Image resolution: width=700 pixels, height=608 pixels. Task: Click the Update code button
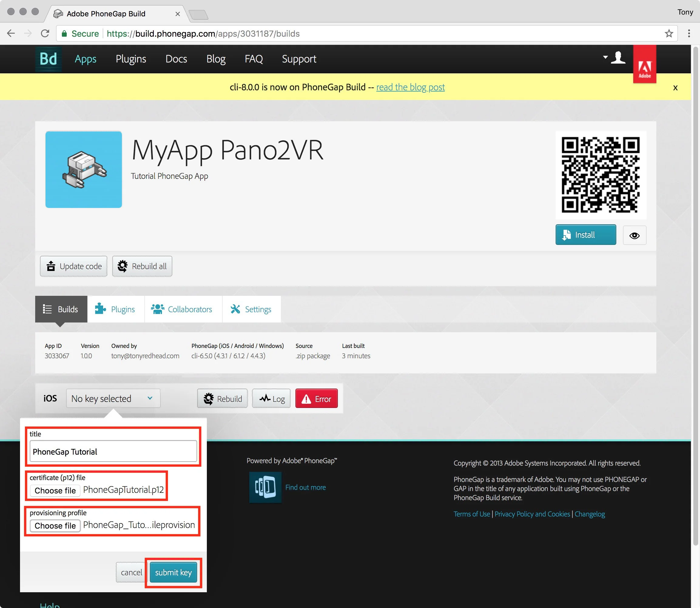point(74,266)
